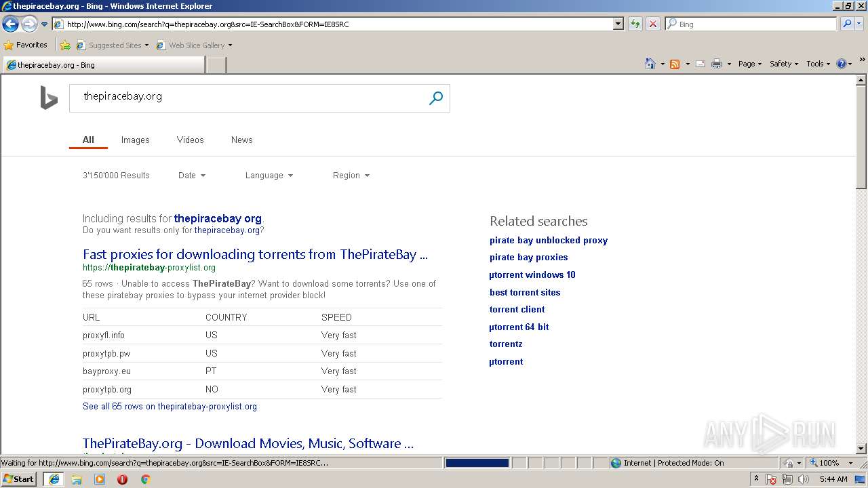Click the toolbar search magnifier button
Viewport: 868px width, 488px height.
click(x=847, y=24)
